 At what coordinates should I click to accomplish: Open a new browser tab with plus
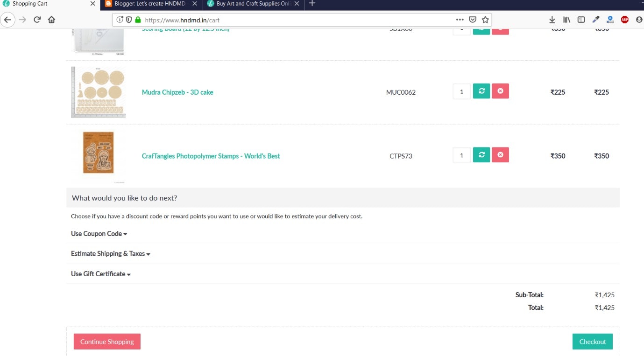tap(312, 4)
